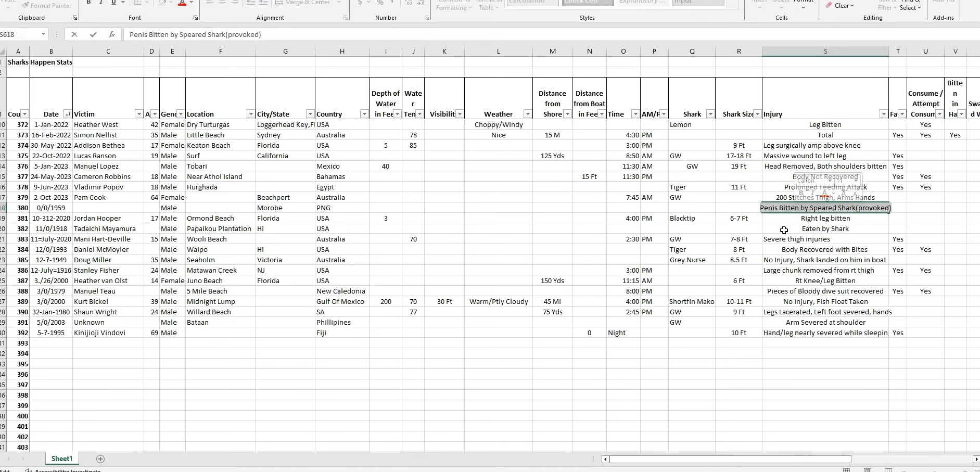Image resolution: width=980 pixels, height=472 pixels.
Task: Select the Matawan Creek location cell
Action: point(221,270)
